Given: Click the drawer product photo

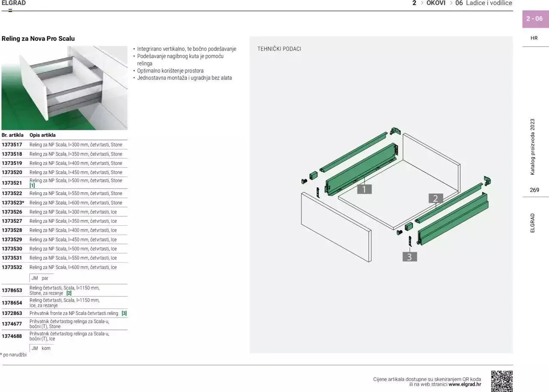Looking at the screenshot, I should click(64, 88).
